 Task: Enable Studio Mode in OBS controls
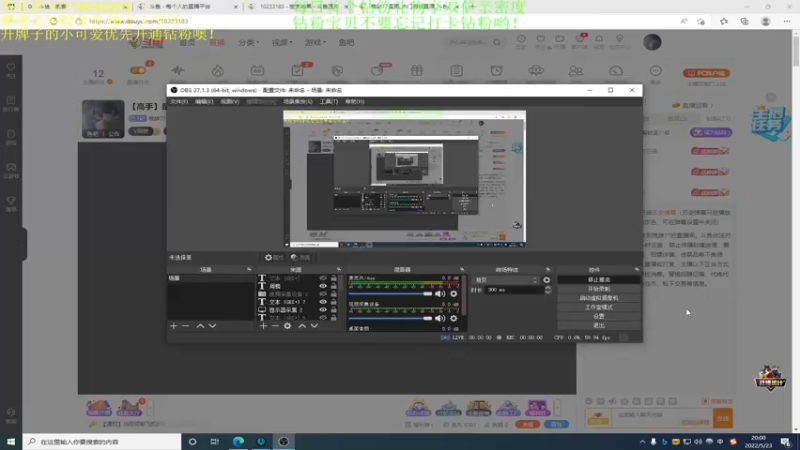click(598, 307)
